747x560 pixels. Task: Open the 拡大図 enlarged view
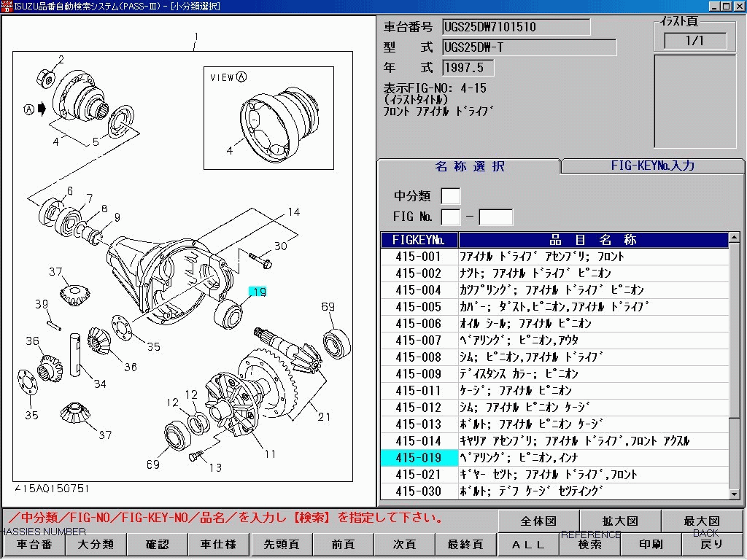620,521
